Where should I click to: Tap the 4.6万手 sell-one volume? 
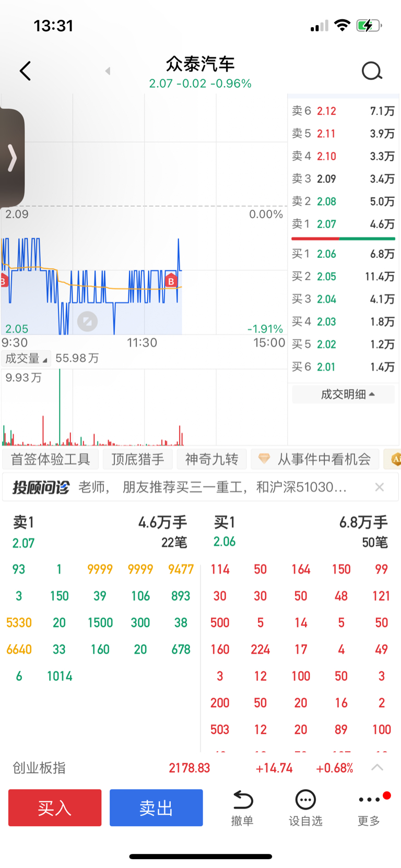[162, 522]
